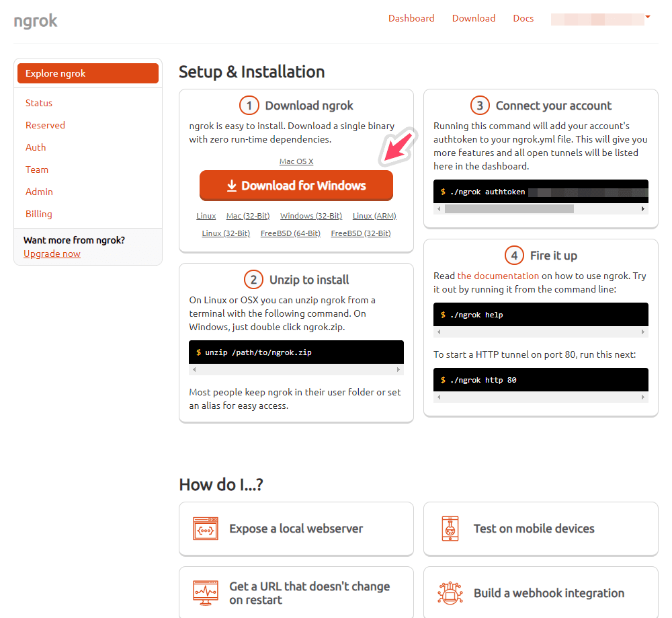Click right scroll arrow under ngrok help command
The image size is (672, 618).
click(643, 332)
